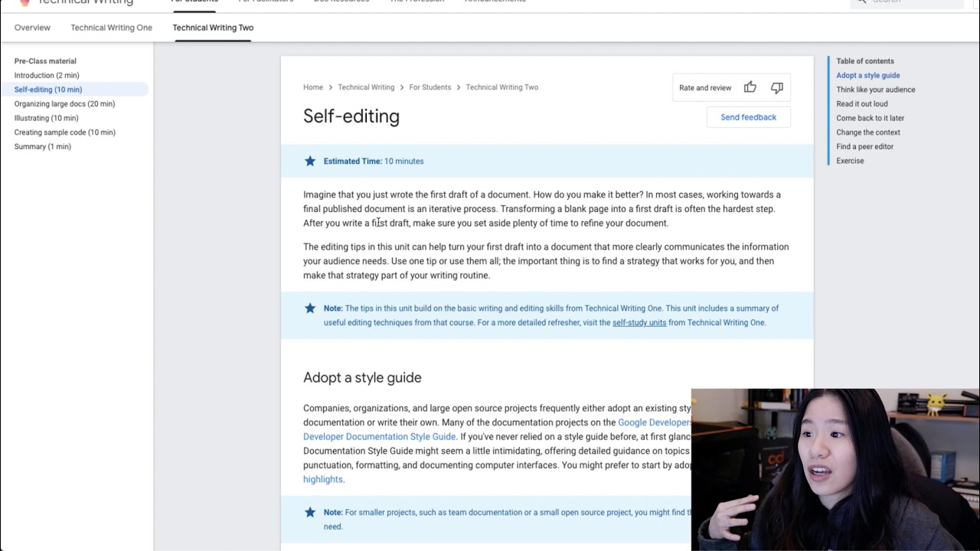This screenshot has height=551, width=980.
Task: Open Developer Documentation Style Guide link
Action: pyautogui.click(x=379, y=436)
